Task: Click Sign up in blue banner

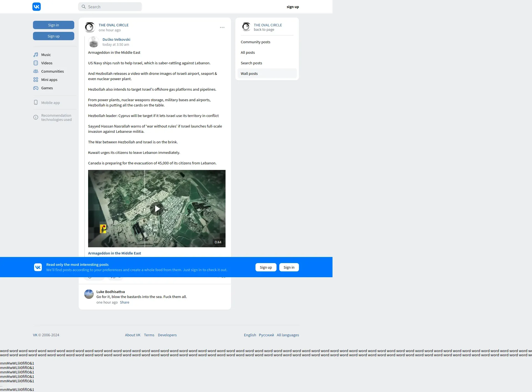Action: pyautogui.click(x=266, y=267)
